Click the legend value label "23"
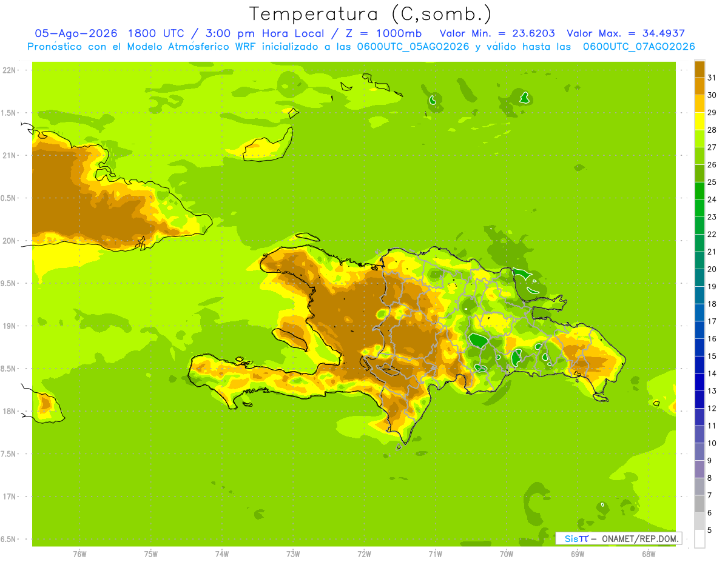Viewport: 728px width, 562px height. click(x=712, y=216)
